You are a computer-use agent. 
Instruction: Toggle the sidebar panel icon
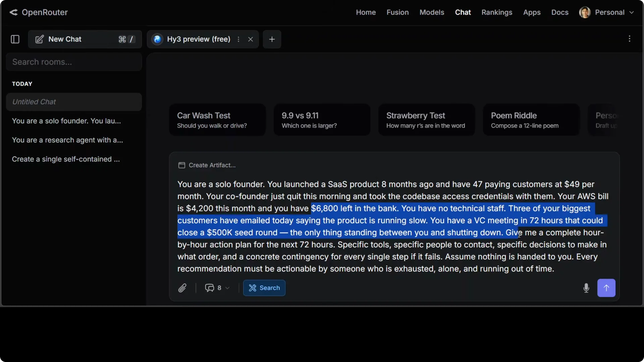(x=15, y=39)
